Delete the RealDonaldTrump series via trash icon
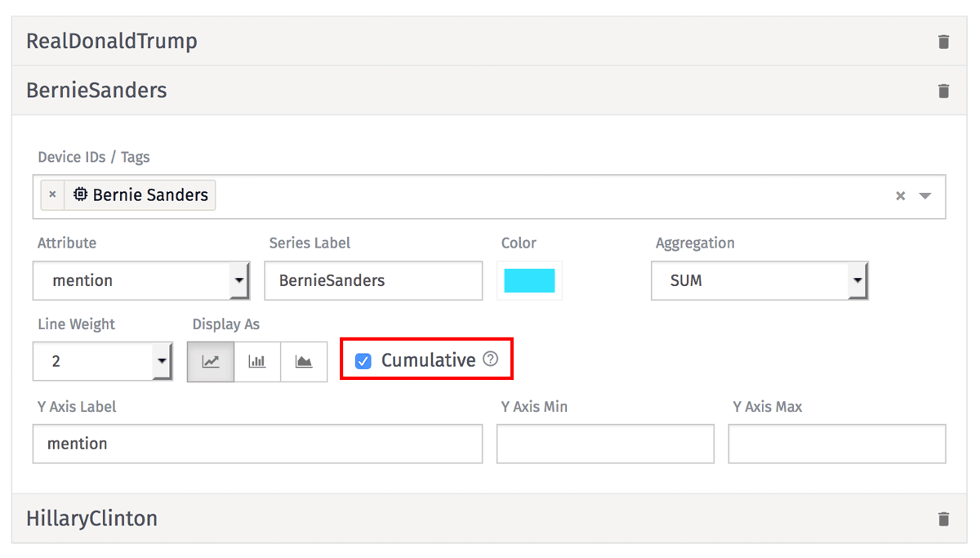Screen dimensions: 980x558 [943, 42]
